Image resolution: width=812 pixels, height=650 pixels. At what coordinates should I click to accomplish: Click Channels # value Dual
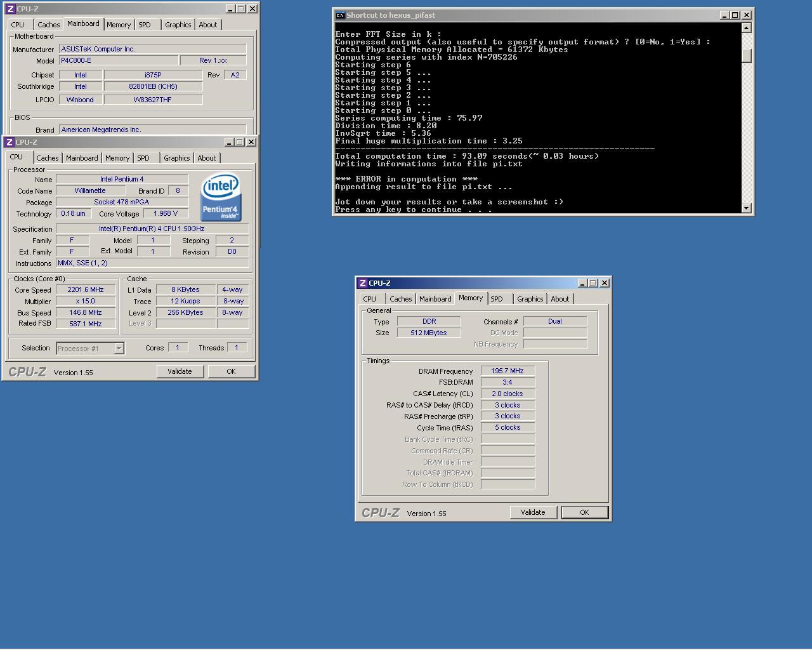coord(555,321)
